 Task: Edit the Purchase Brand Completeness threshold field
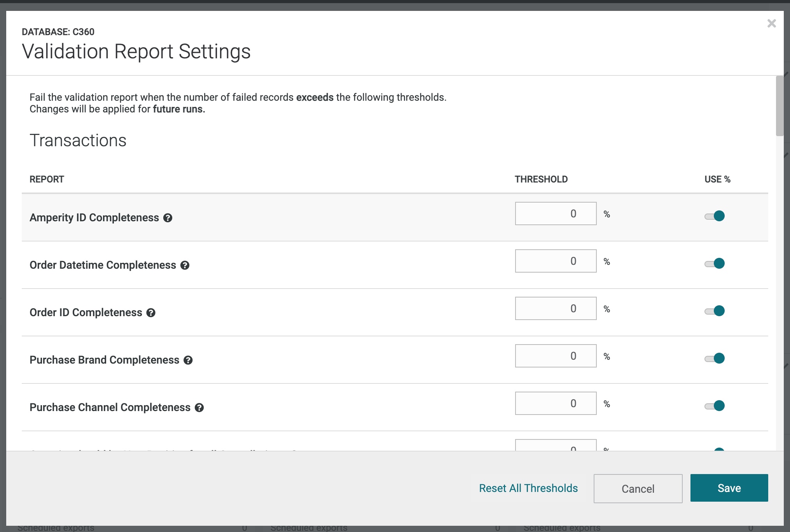(556, 356)
